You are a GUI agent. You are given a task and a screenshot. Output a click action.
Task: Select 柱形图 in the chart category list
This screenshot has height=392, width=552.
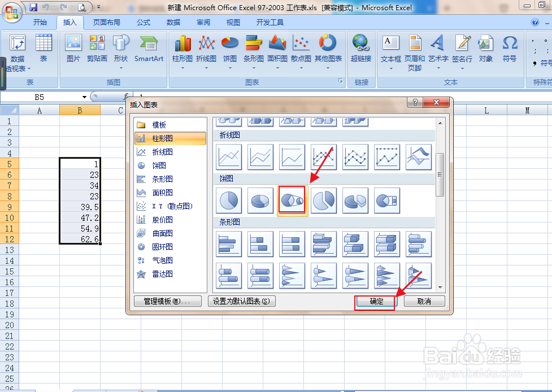click(171, 138)
